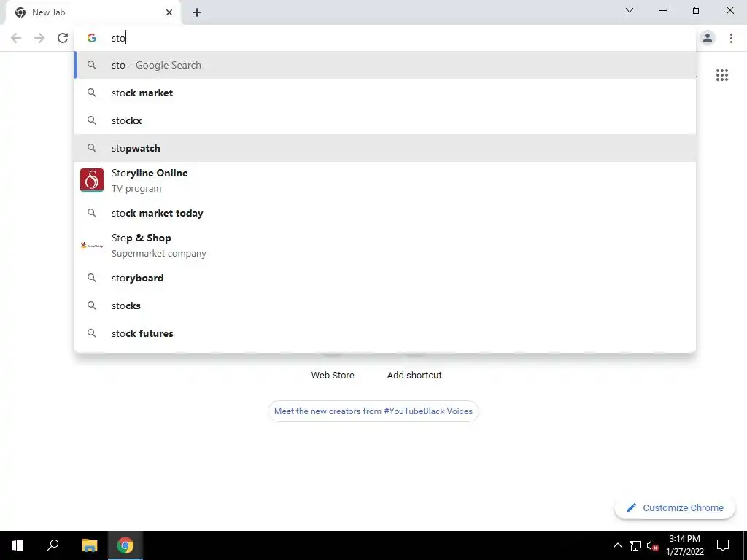Screen dimensions: 747x560
Task: Open the Storyline Online TV program suggestion
Action: [385, 181]
